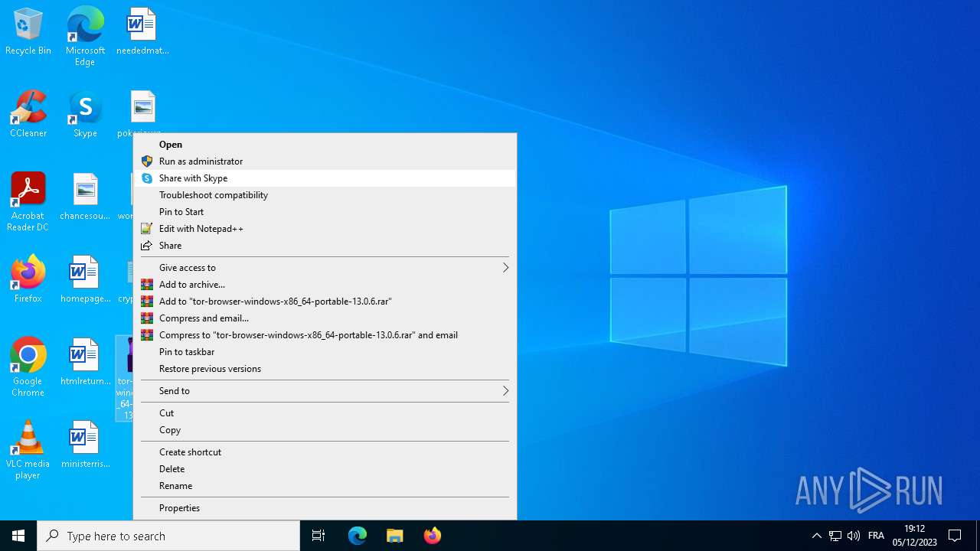Select the homepage Word document icon

[x=85, y=279]
